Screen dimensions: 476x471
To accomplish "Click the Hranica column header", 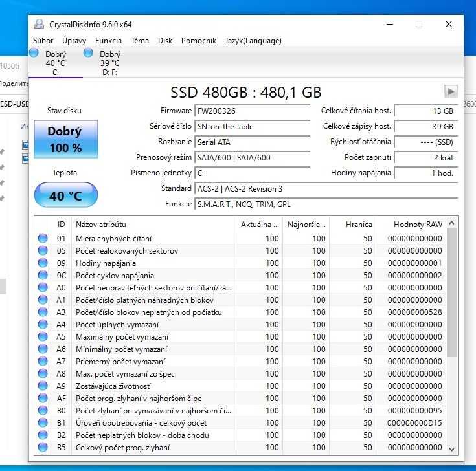I will click(x=353, y=225).
